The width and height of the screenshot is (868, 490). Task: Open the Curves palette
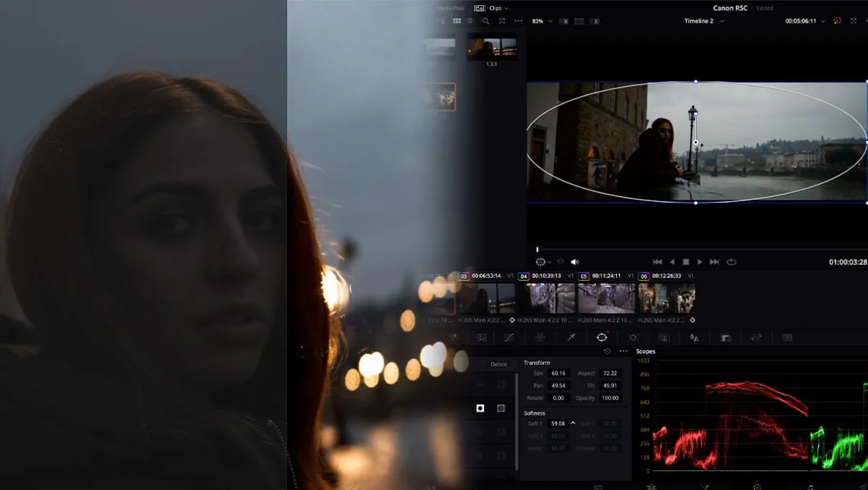(509, 337)
